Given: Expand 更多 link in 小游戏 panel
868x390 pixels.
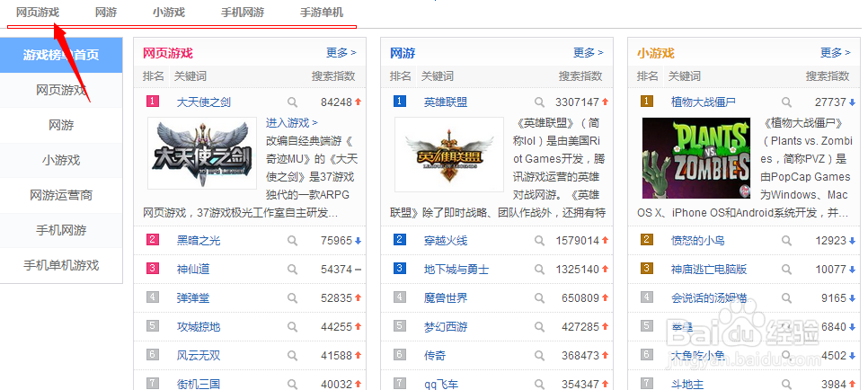Looking at the screenshot, I should (835, 53).
